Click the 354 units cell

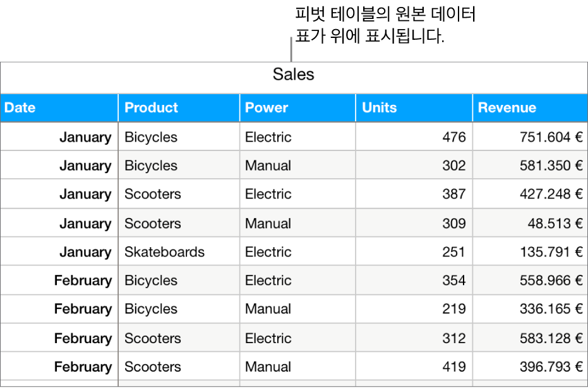(x=453, y=281)
